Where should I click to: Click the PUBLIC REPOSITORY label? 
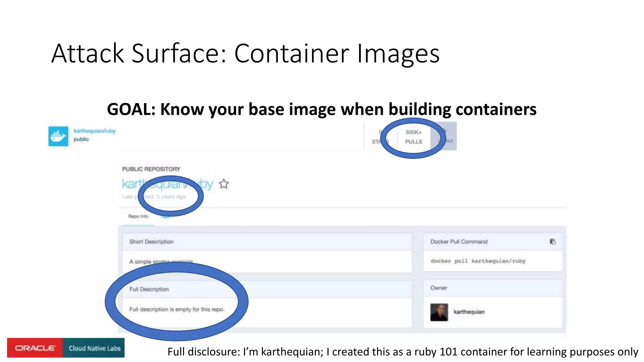[x=151, y=169]
